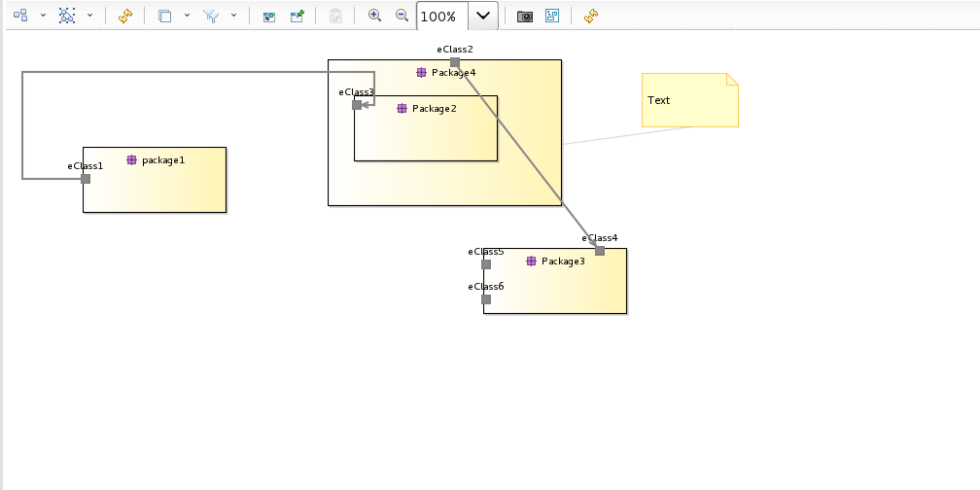Select the package1 container node
Image resolution: width=980 pixels, height=490 pixels.
[155, 189]
